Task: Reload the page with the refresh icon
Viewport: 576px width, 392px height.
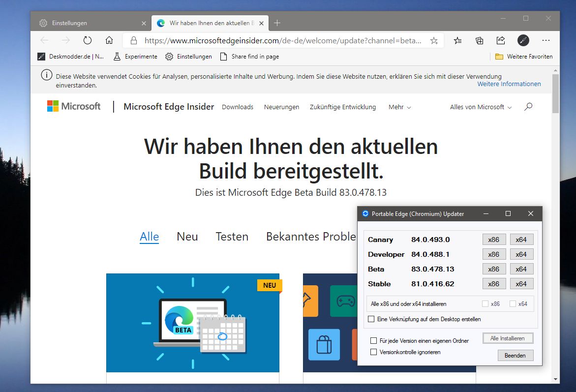Action: click(87, 40)
